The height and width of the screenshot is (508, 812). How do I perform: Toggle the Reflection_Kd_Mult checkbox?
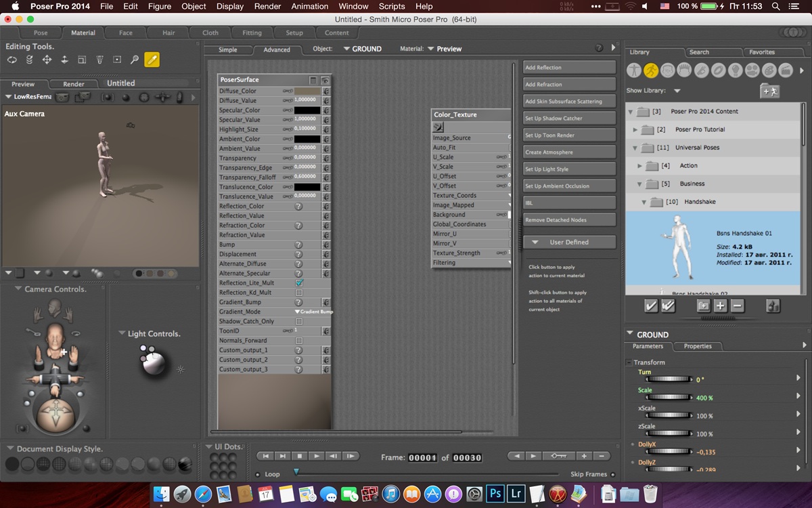coord(299,293)
